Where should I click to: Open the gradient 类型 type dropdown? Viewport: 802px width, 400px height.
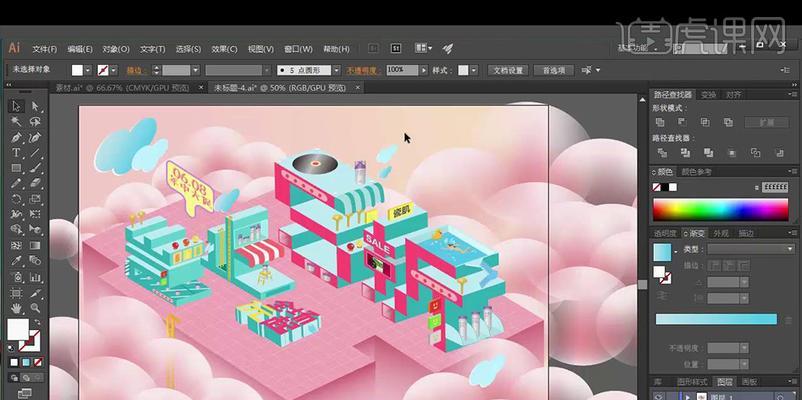pyautogui.click(x=750, y=249)
